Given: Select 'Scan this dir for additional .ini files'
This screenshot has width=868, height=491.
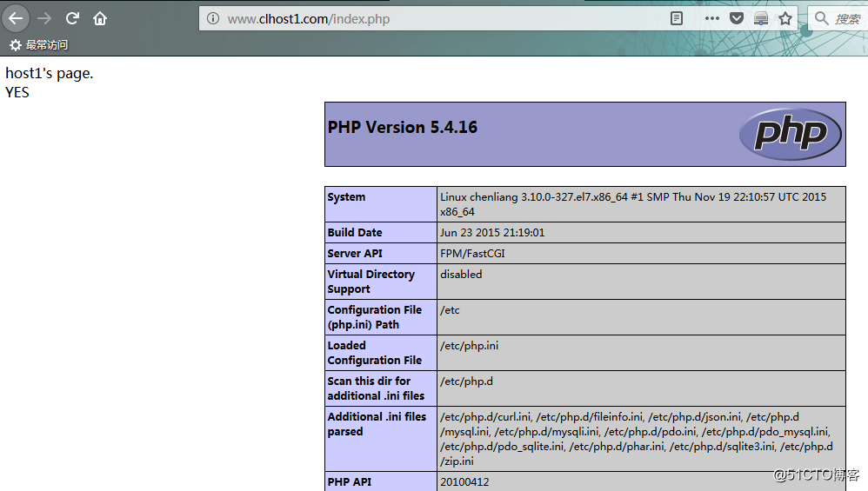Looking at the screenshot, I should pyautogui.click(x=376, y=388).
